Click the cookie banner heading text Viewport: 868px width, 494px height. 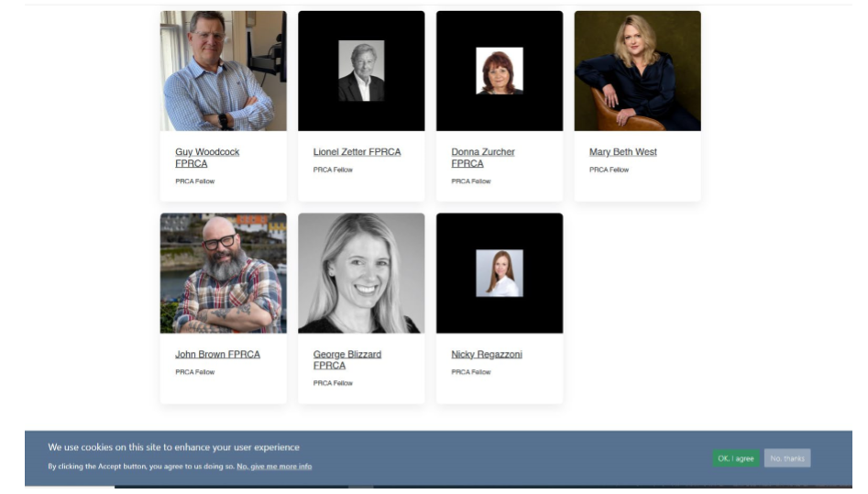(174, 447)
